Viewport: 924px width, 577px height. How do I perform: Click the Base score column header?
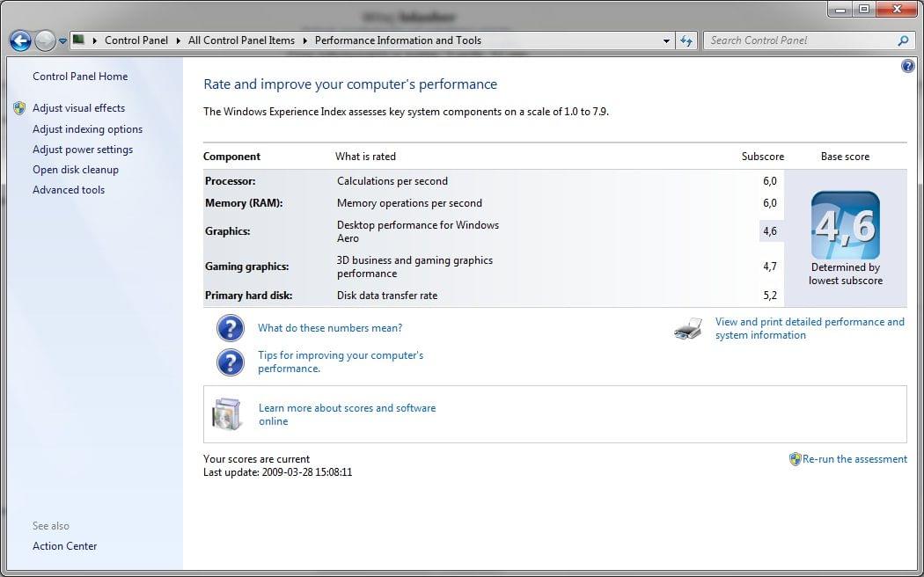845,157
